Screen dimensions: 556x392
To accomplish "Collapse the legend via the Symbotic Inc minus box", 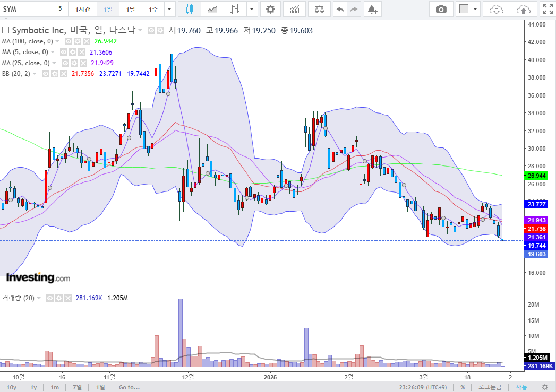I will click(x=5, y=30).
